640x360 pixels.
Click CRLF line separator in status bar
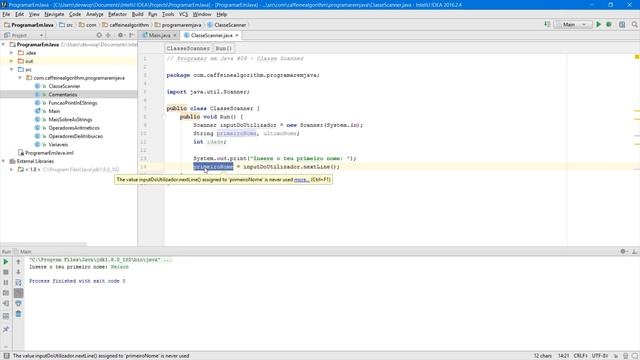pos(580,356)
